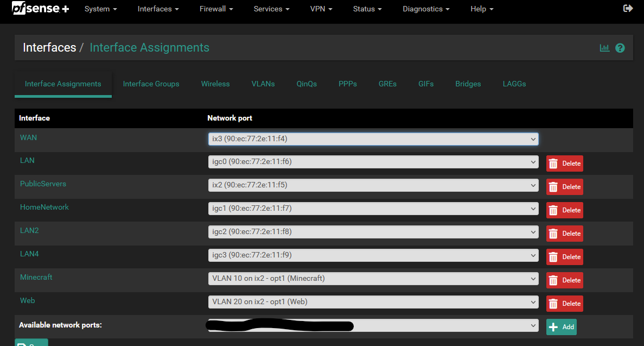Screen dimensions: 644x346
Task: Open the interfaces traffic graph icon
Action: coord(604,48)
